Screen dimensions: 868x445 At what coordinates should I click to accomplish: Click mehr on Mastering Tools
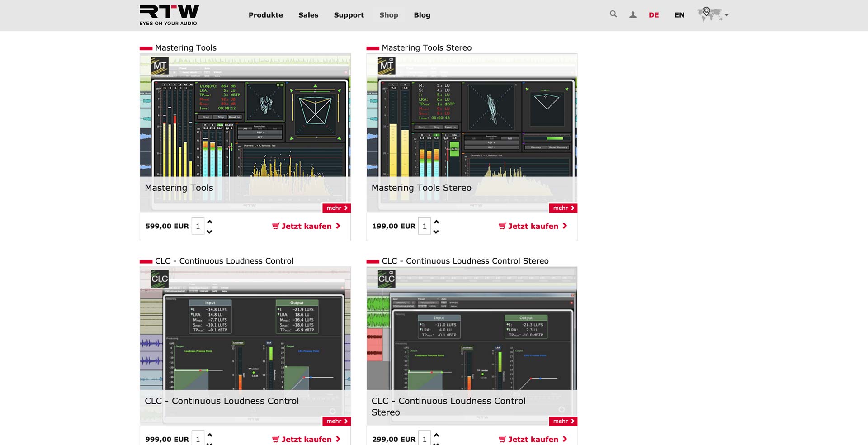336,208
